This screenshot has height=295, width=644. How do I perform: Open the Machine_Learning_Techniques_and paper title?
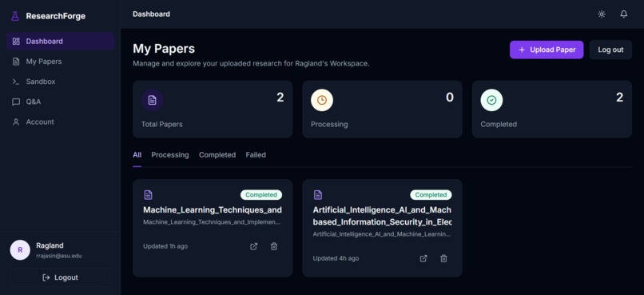tap(213, 210)
